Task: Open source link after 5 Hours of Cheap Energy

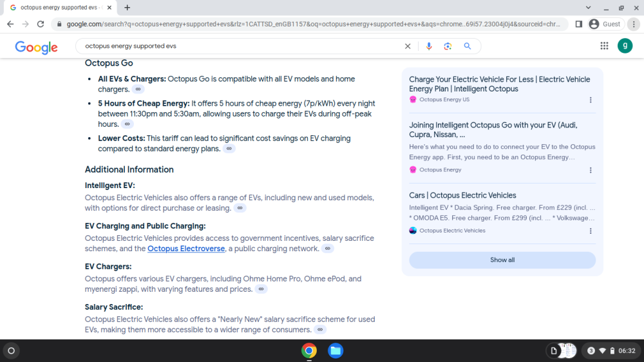Action: [128, 124]
